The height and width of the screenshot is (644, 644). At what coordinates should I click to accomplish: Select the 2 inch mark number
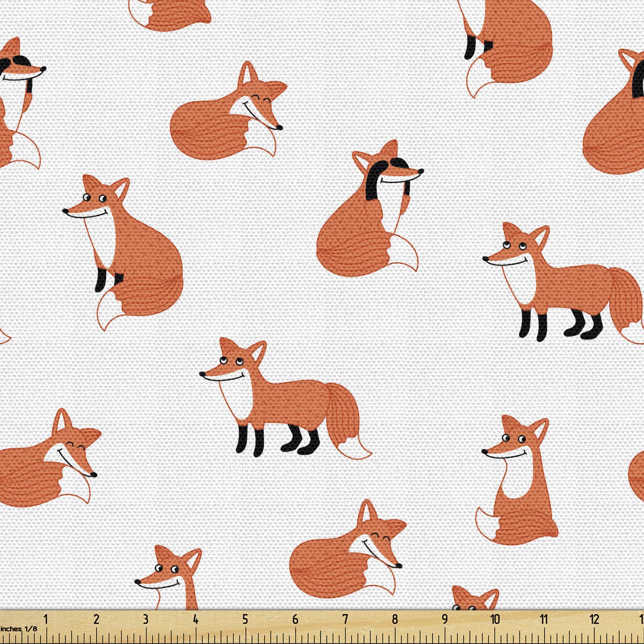coord(96,619)
